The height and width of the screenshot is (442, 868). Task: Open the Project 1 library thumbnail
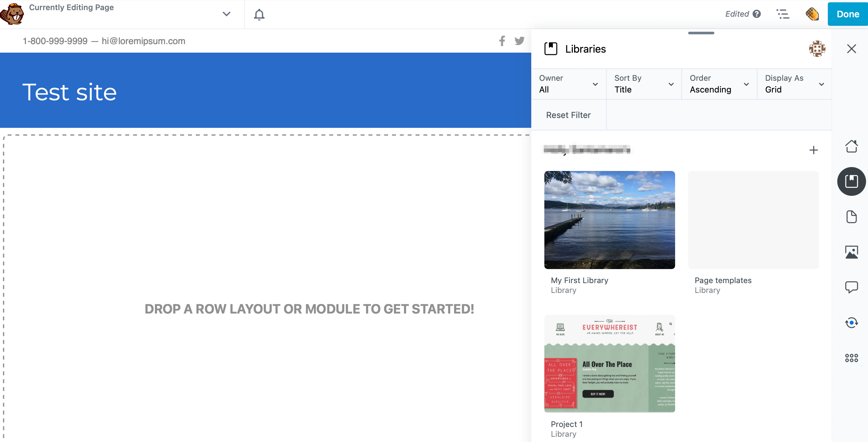[x=609, y=364]
